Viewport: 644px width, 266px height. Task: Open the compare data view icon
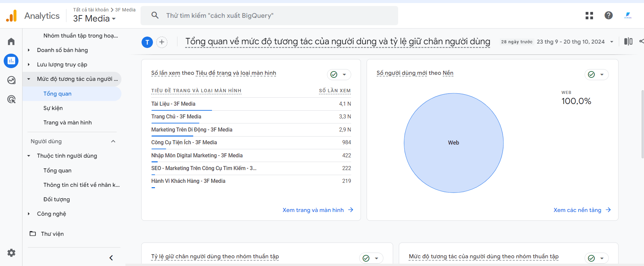[628, 41]
